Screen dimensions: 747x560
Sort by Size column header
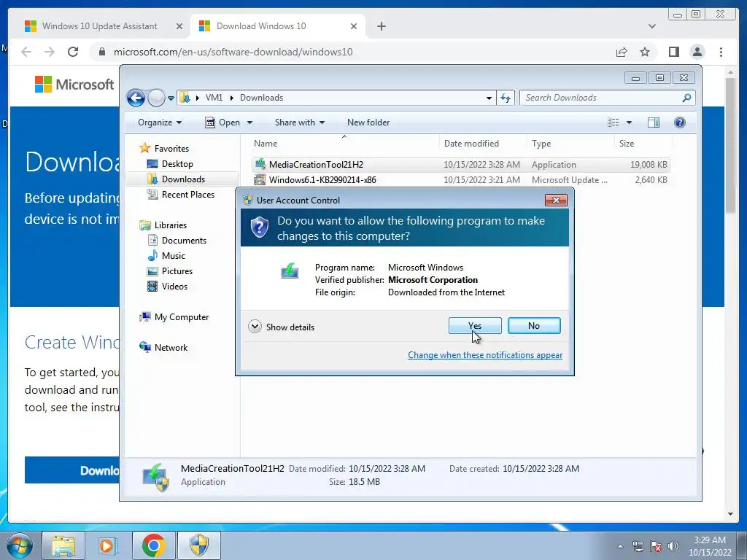tap(643, 144)
